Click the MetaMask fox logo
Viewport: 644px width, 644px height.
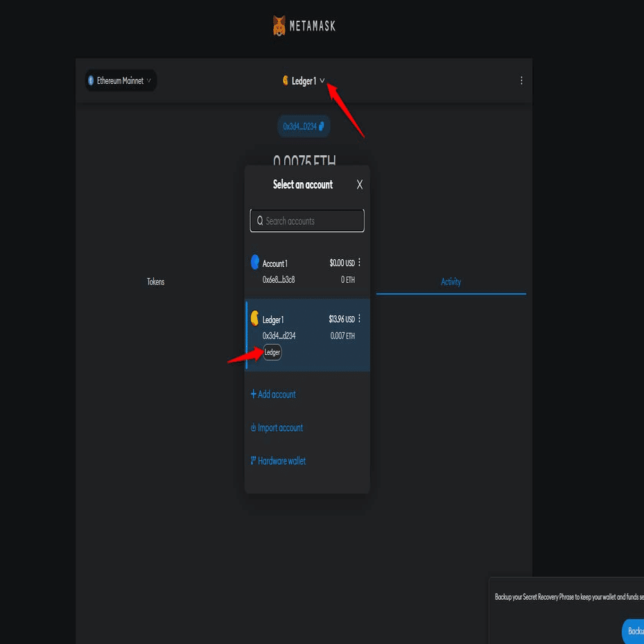[x=279, y=25]
